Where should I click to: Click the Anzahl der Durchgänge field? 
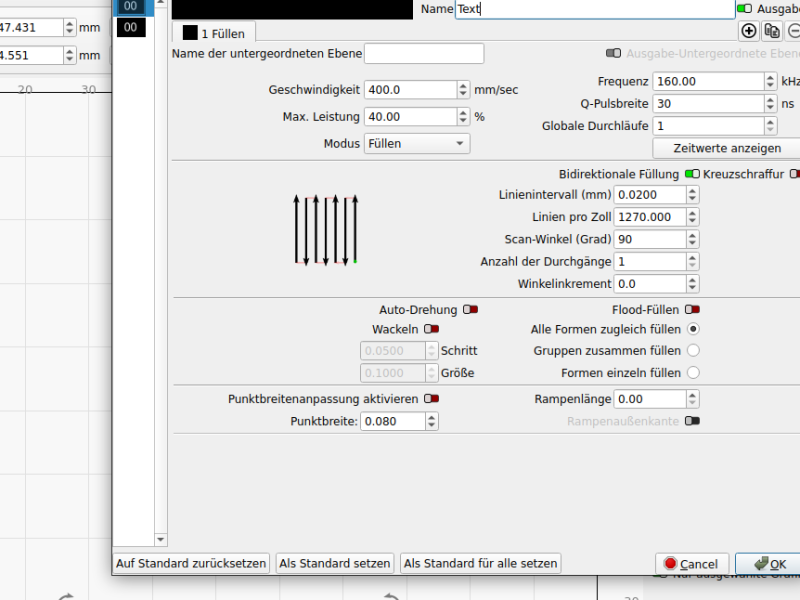pyautogui.click(x=650, y=262)
